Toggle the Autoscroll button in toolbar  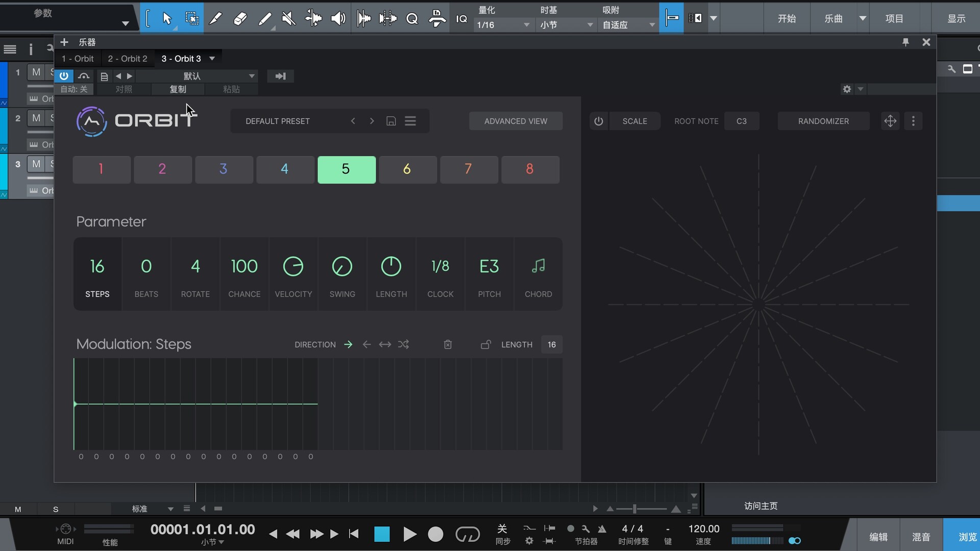[695, 18]
